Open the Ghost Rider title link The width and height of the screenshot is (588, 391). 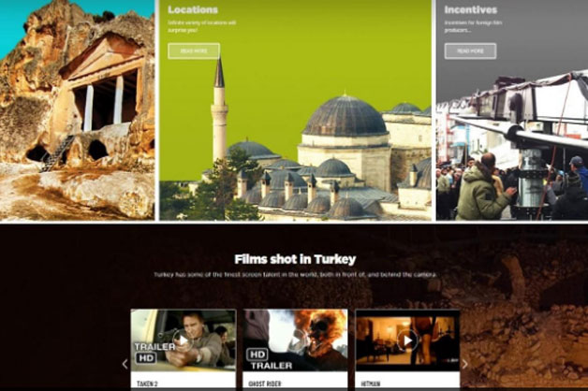click(265, 384)
